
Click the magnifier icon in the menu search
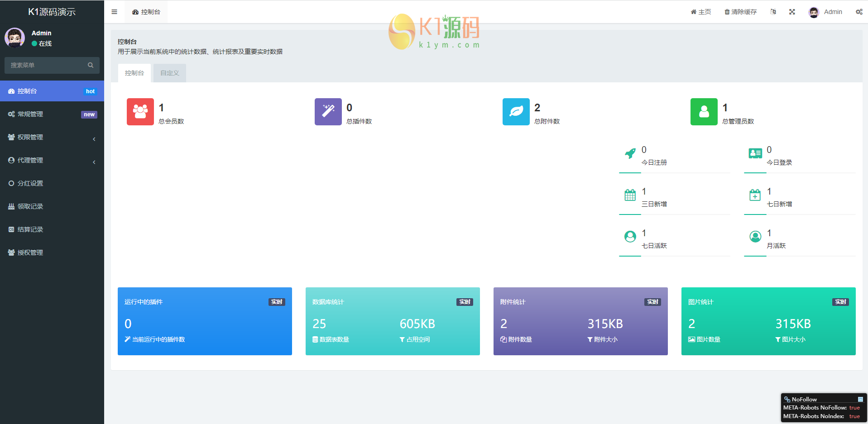coord(91,65)
